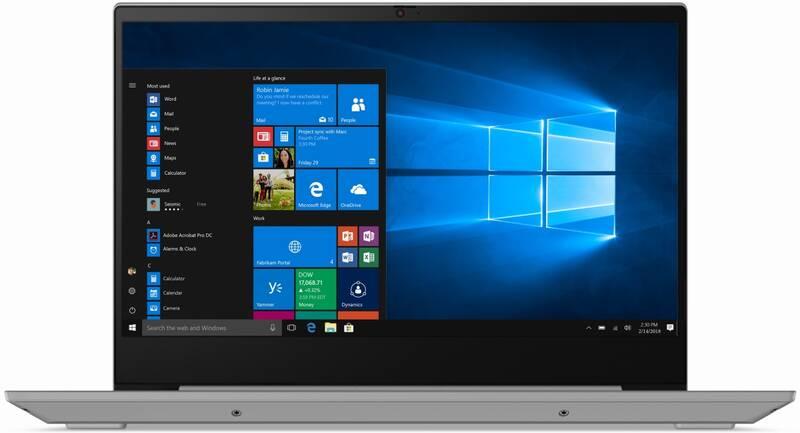Open Adobe Acrobat Pro DC
Image resolution: width=800 pixels, height=433 pixels.
[x=180, y=235]
